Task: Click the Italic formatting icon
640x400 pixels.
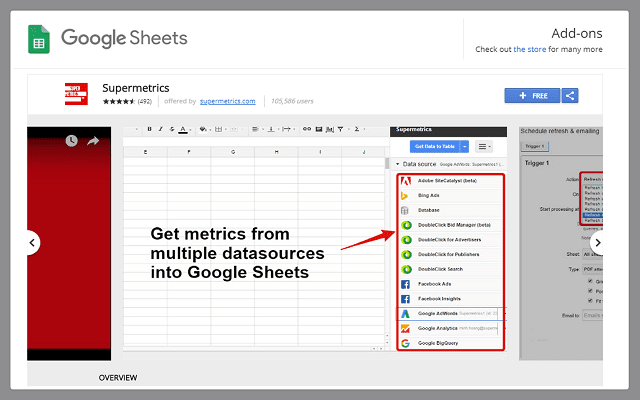Action: 160,129
